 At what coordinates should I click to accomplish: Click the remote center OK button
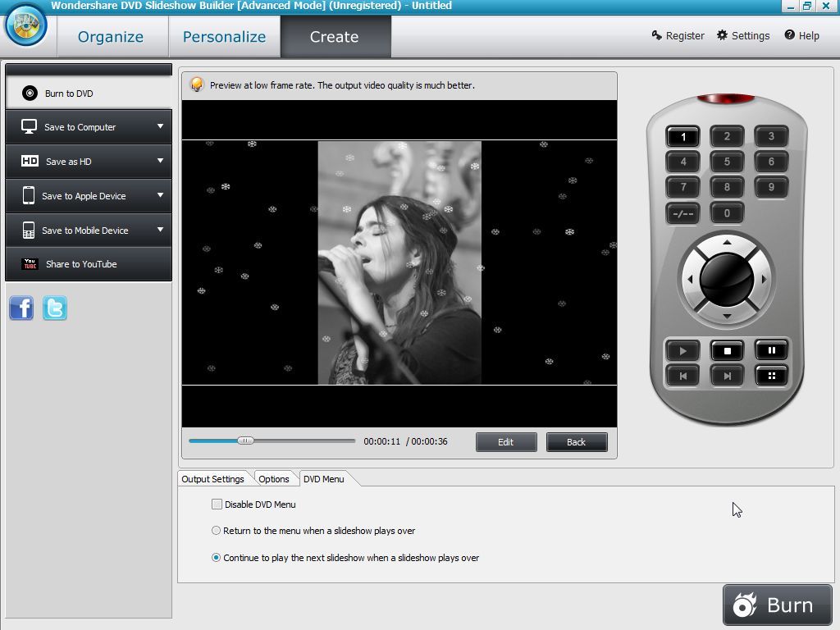click(727, 280)
